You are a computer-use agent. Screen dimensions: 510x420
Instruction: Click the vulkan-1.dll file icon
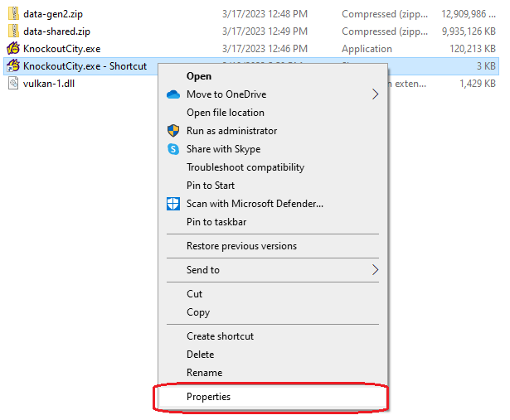[x=13, y=84]
